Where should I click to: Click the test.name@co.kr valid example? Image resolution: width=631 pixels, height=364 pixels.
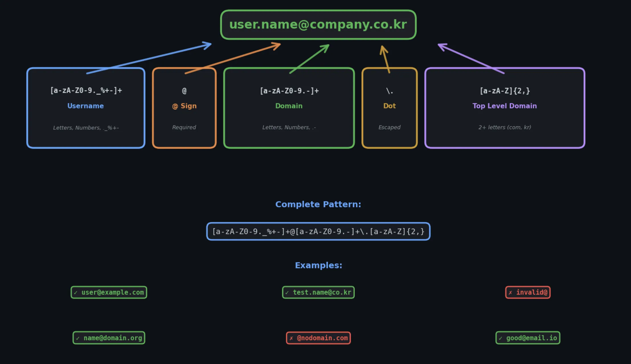318,292
